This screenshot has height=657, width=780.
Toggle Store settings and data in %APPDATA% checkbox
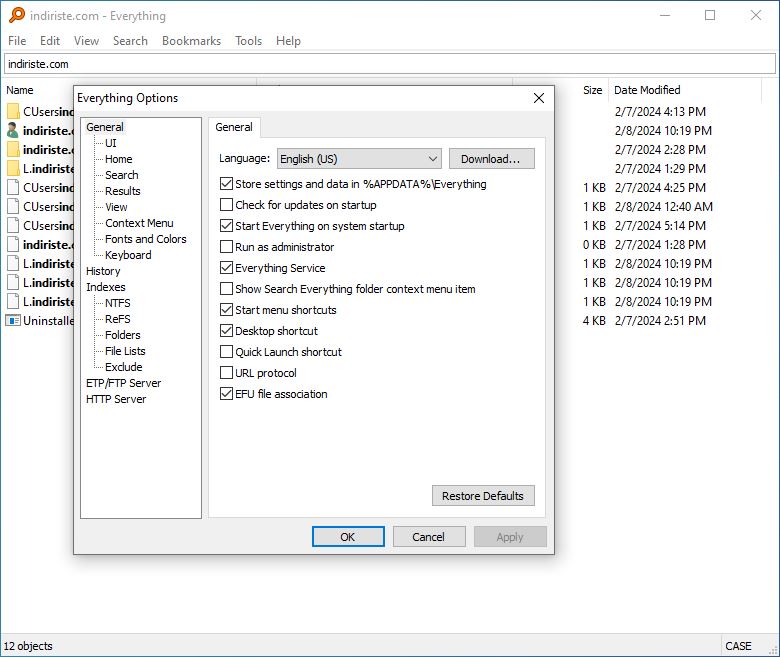(x=226, y=184)
